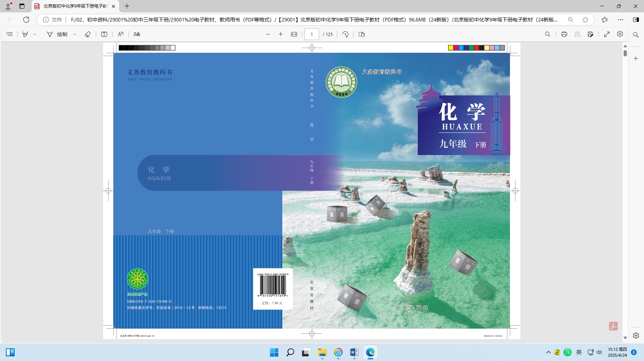The width and height of the screenshot is (644, 361).
Task: Select the 北京版初中化学 PDF tab
Action: 75,6
